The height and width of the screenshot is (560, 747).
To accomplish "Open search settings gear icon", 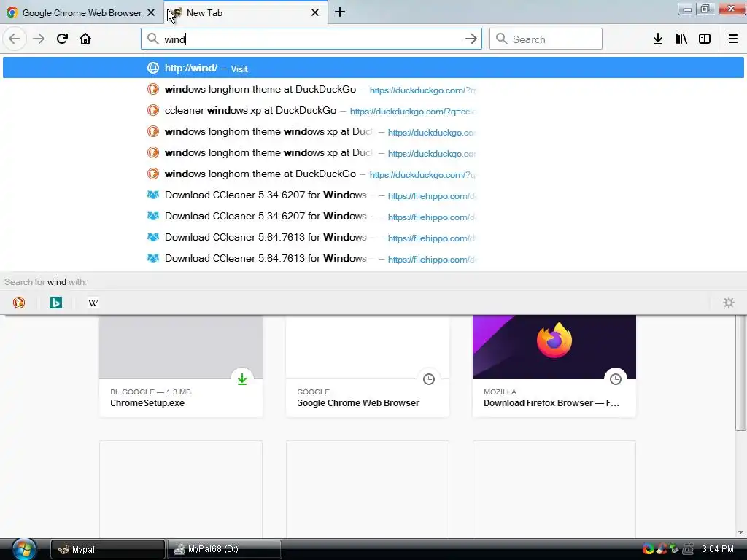I will coord(729,303).
